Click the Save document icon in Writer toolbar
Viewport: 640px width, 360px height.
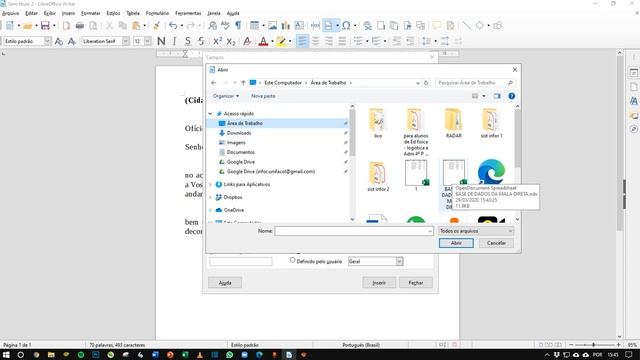click(45, 26)
